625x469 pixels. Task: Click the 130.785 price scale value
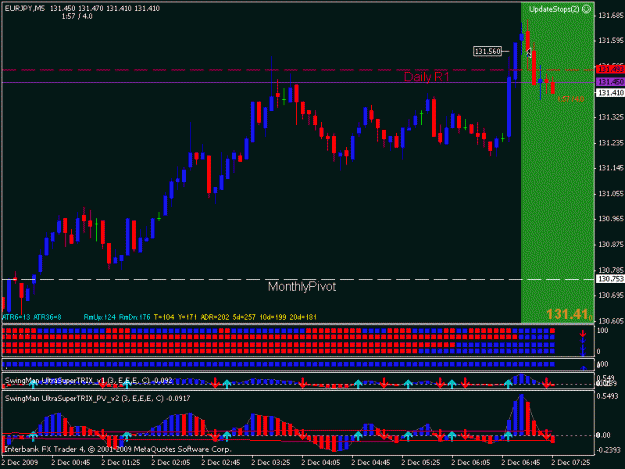611,270
